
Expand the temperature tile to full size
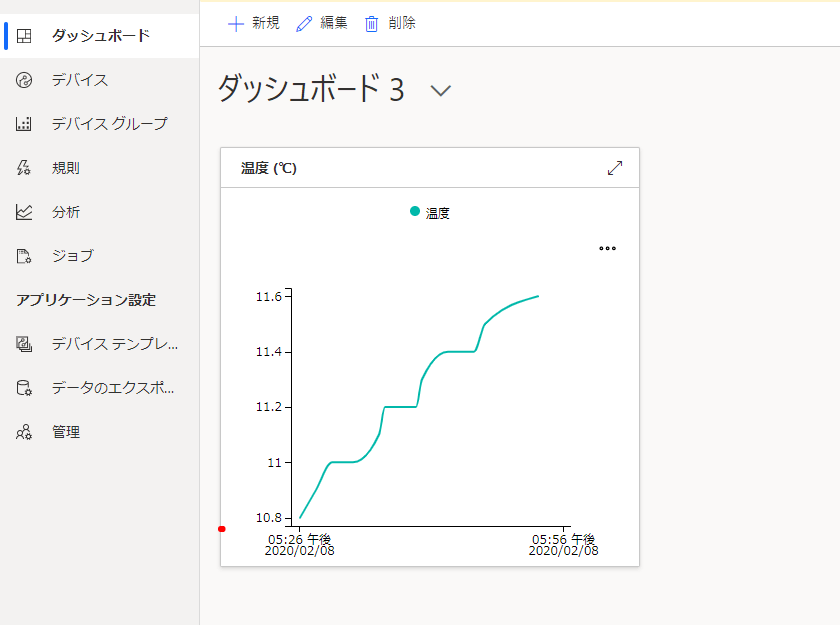pyautogui.click(x=615, y=168)
